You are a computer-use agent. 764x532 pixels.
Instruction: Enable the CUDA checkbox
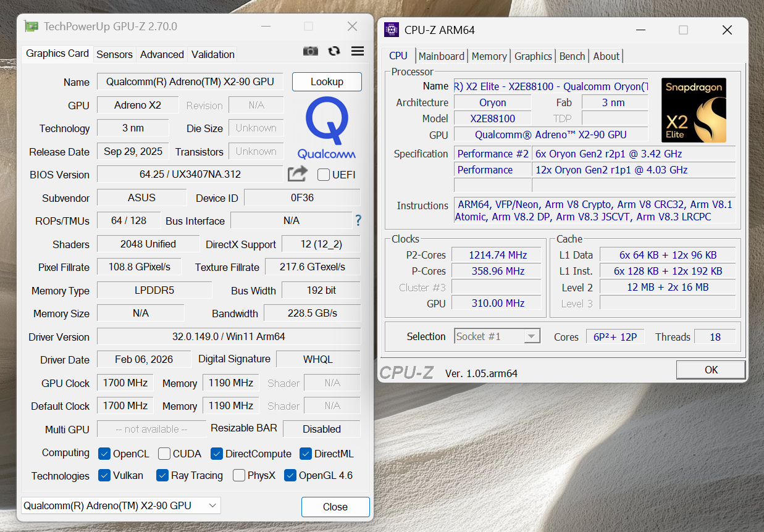click(x=164, y=454)
